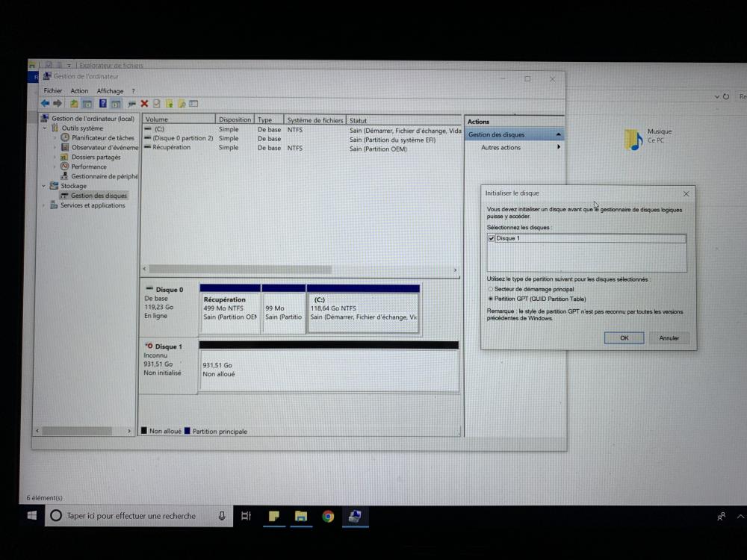Open Task View from taskbar
This screenshot has width=747, height=560.
(x=246, y=516)
